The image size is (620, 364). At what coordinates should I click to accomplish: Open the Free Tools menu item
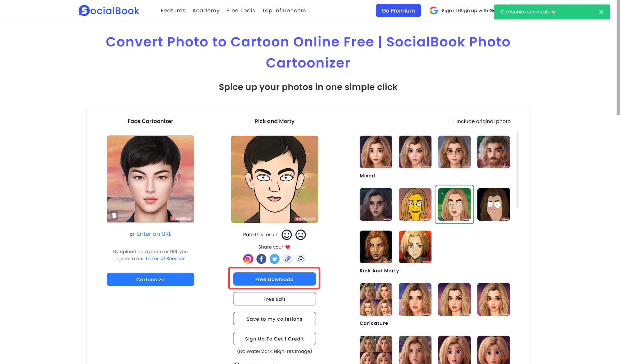point(240,11)
